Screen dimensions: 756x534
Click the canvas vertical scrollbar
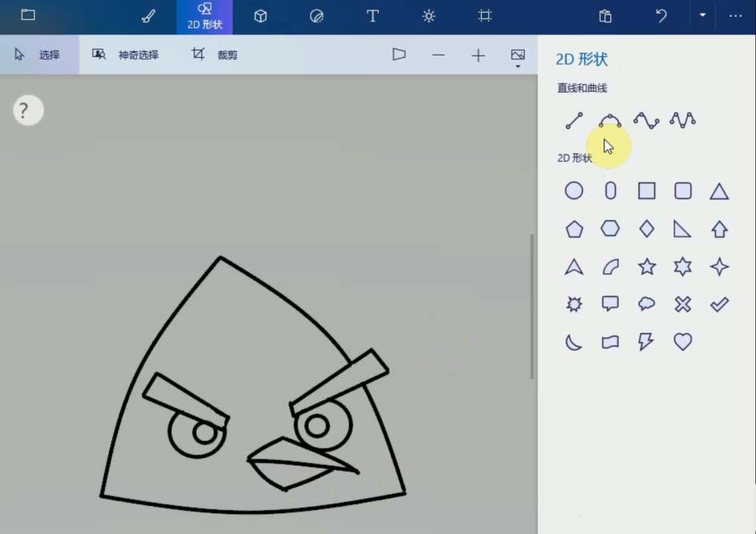tap(533, 307)
